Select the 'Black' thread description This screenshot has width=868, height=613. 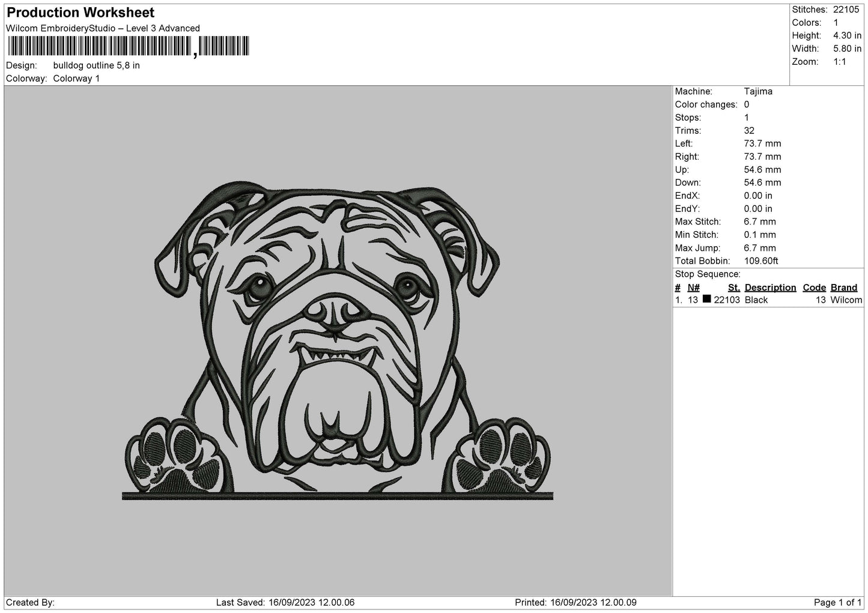[756, 300]
